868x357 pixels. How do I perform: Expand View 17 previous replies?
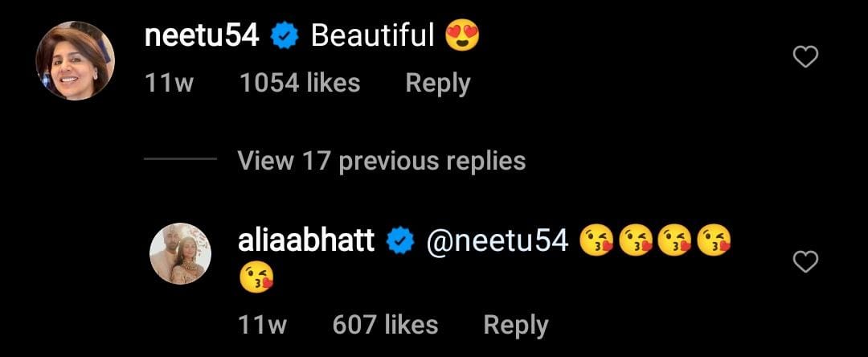pos(381,161)
